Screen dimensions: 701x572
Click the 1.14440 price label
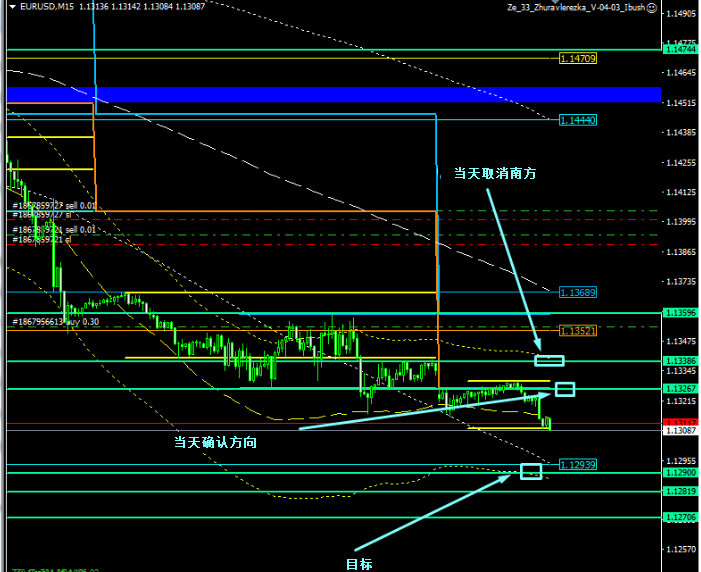[578, 120]
